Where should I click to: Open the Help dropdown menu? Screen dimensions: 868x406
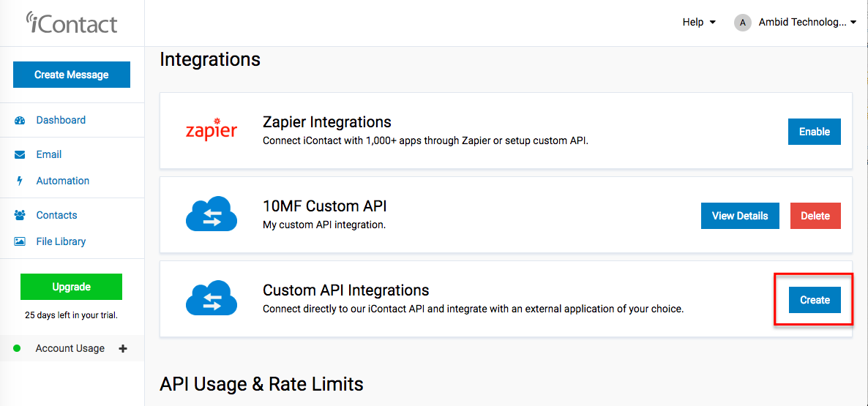(x=699, y=22)
